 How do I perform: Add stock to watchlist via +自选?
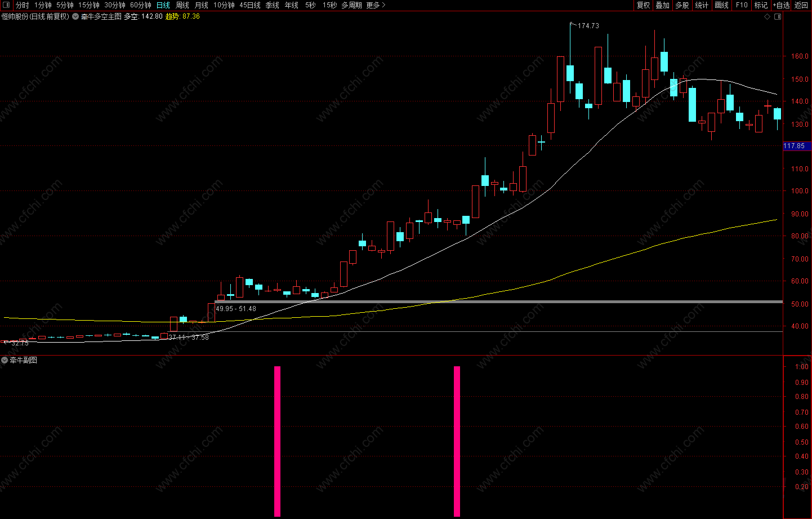click(x=781, y=5)
